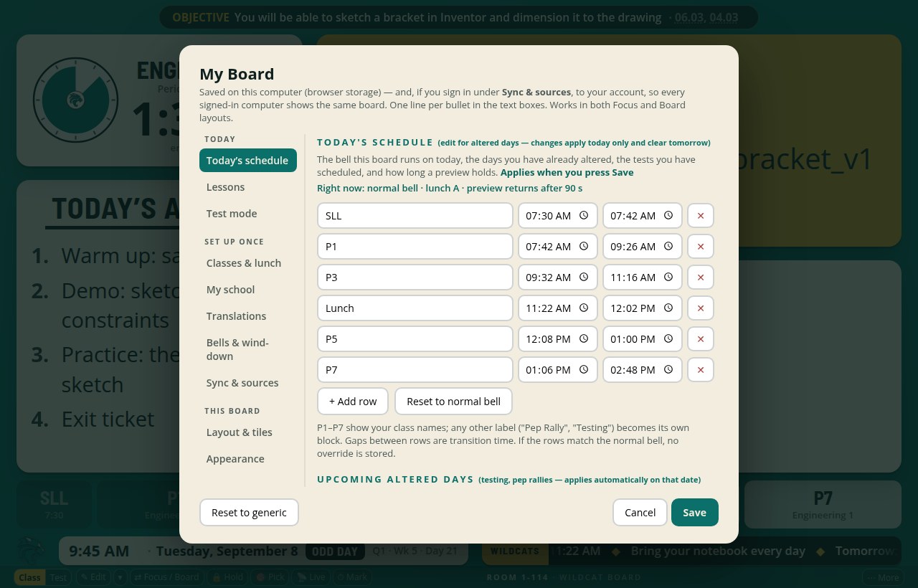Screen dimensions: 918x588
Task: Click Reset to generic button
Action: point(249,512)
